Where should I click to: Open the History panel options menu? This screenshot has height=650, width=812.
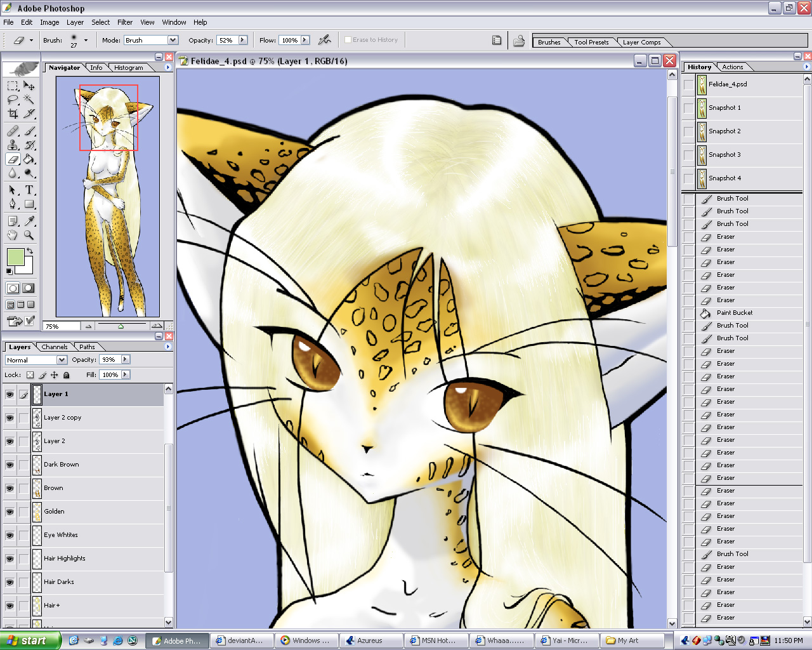pos(806,67)
